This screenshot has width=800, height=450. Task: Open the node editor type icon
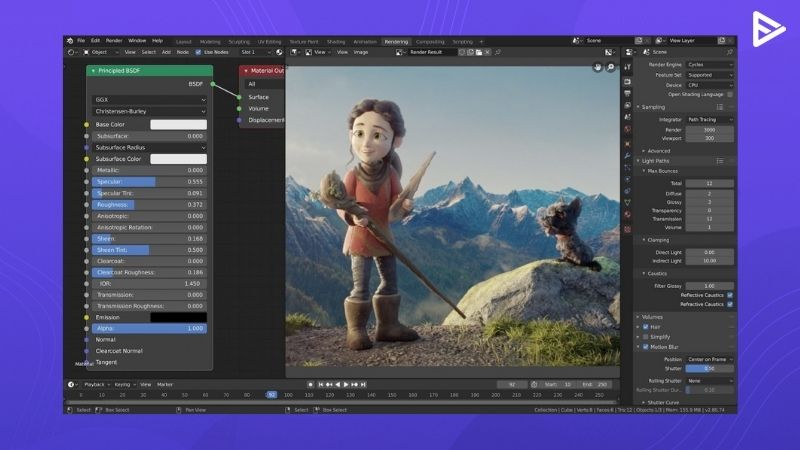coord(71,52)
